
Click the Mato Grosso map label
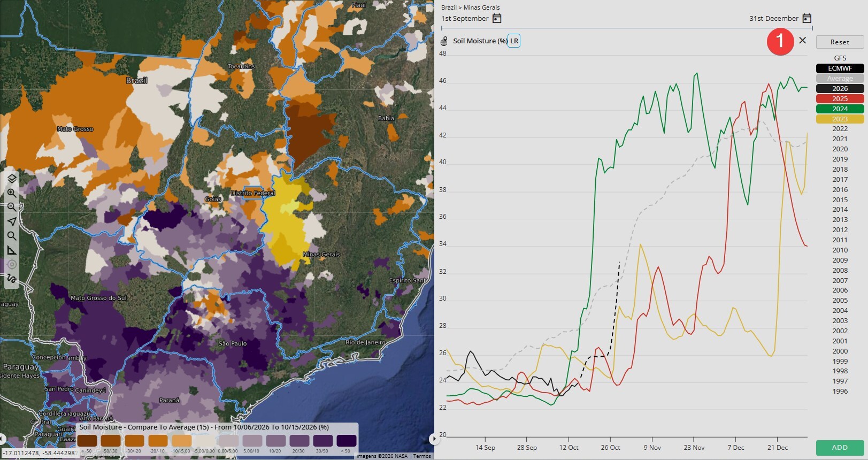[75, 129]
